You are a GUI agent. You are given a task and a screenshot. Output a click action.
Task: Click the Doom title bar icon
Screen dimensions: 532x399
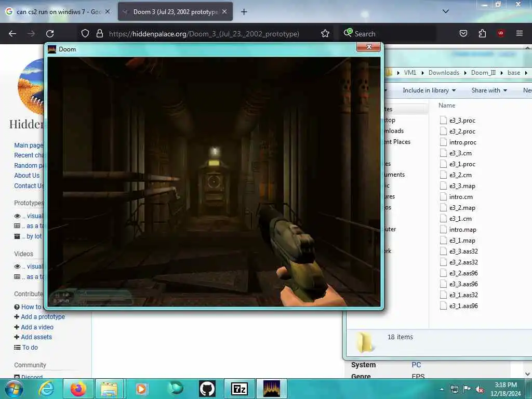coord(51,49)
